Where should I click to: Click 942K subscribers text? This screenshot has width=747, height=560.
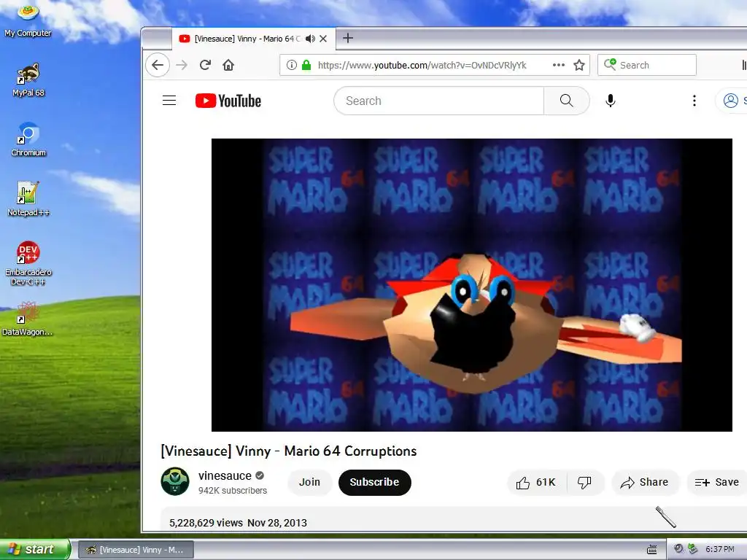pyautogui.click(x=233, y=491)
